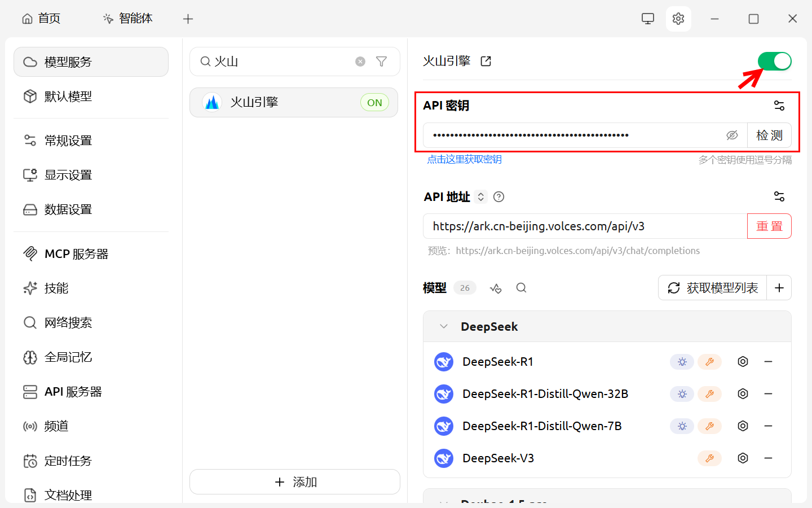Clear the 火山 search text

tap(360, 62)
